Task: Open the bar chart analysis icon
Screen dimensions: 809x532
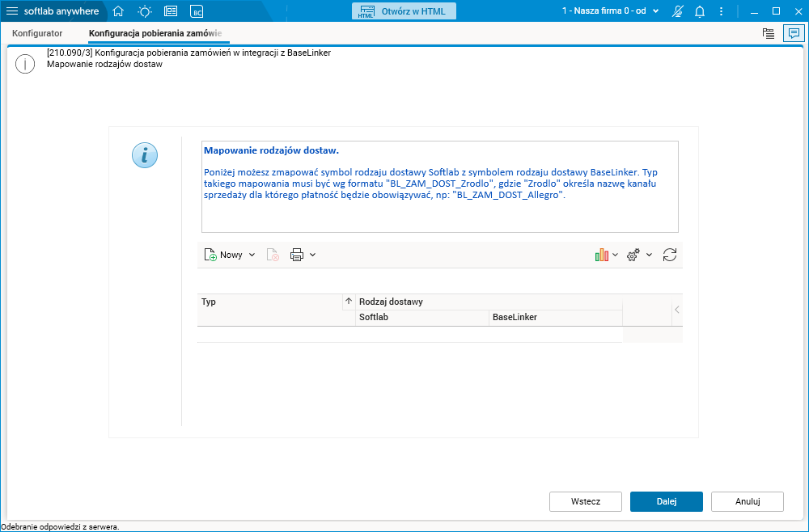Action: pos(602,255)
